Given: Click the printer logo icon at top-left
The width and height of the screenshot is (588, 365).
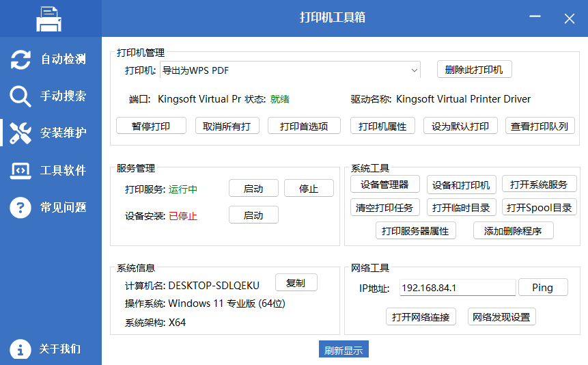Looking at the screenshot, I should [x=49, y=18].
